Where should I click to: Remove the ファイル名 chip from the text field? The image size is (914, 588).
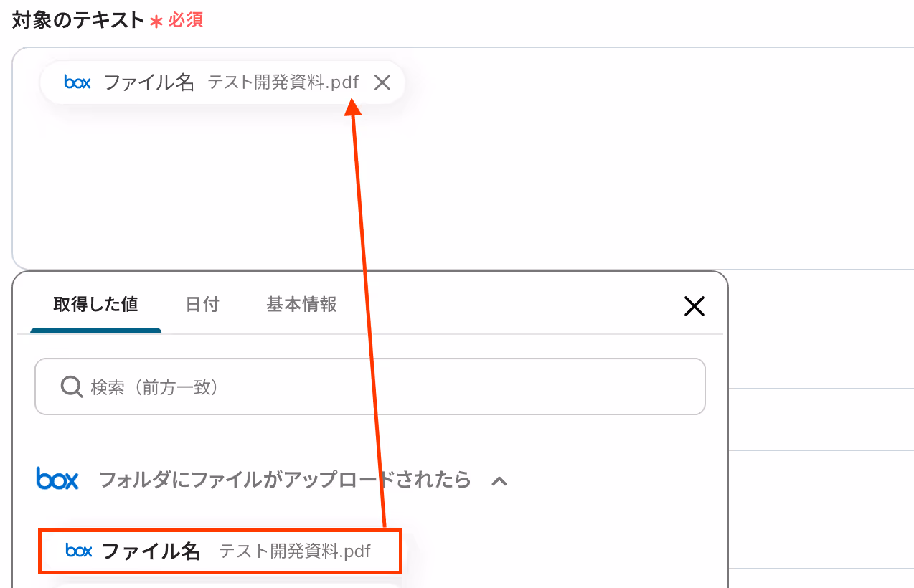(382, 83)
